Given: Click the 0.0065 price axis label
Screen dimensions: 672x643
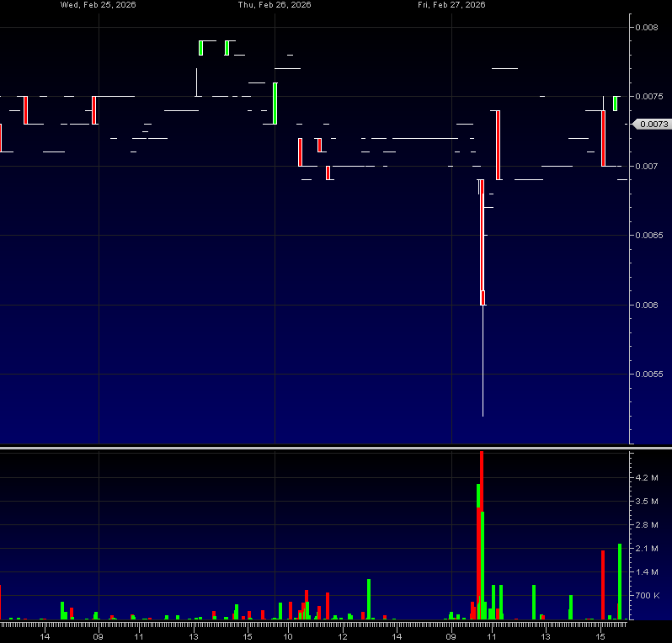Looking at the screenshot, I should point(649,235).
